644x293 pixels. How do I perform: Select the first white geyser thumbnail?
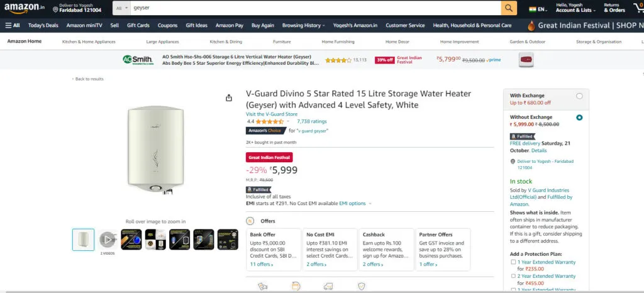tap(84, 240)
